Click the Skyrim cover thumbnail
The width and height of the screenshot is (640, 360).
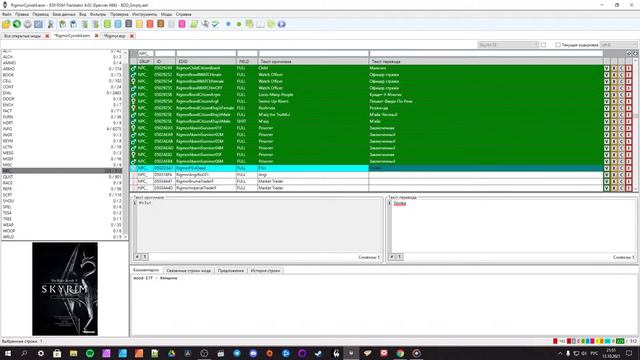pyautogui.click(x=65, y=289)
